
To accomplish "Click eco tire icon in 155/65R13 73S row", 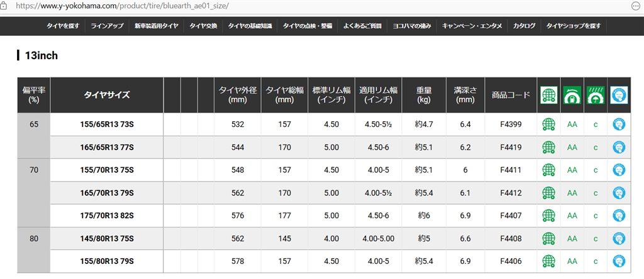I will tap(549, 124).
